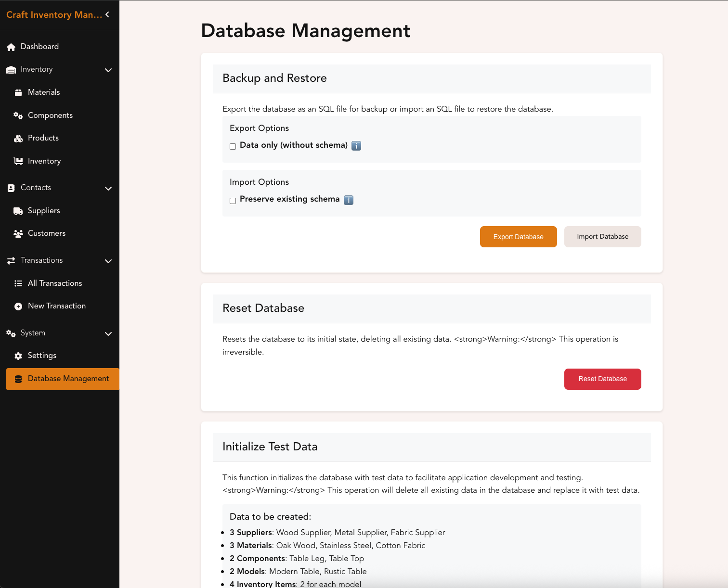Enable Data only (without schema) checkbox

[x=233, y=146]
